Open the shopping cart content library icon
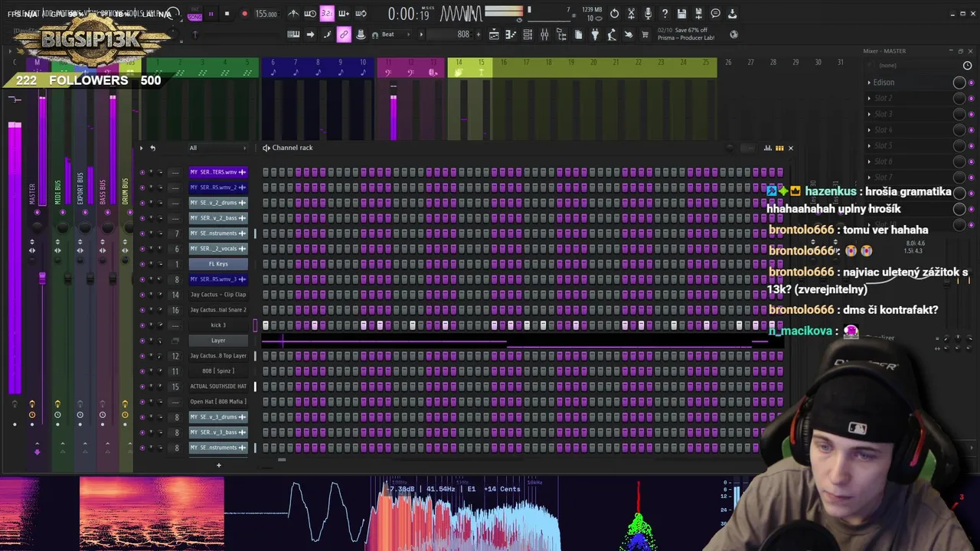Image resolution: width=980 pixels, height=551 pixels. click(645, 34)
